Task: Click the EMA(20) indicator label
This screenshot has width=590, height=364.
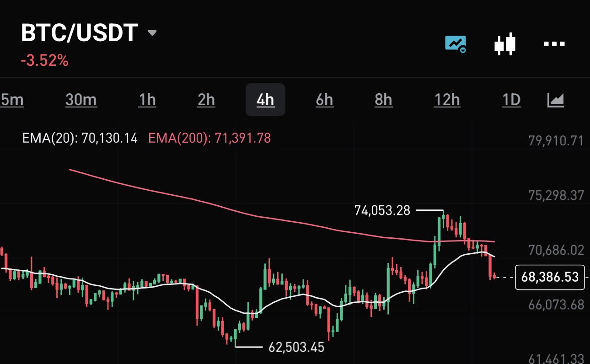Action: (x=80, y=138)
